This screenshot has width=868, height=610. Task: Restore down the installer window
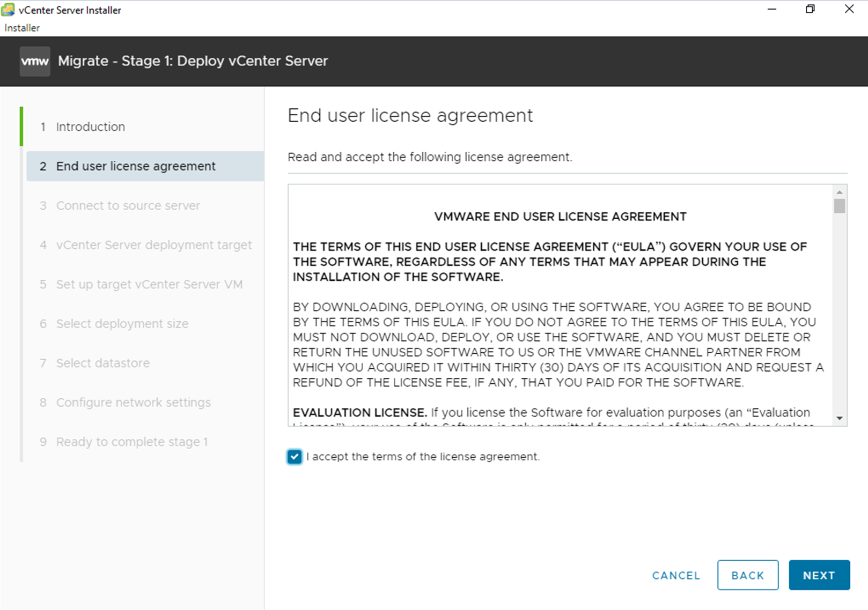click(810, 9)
